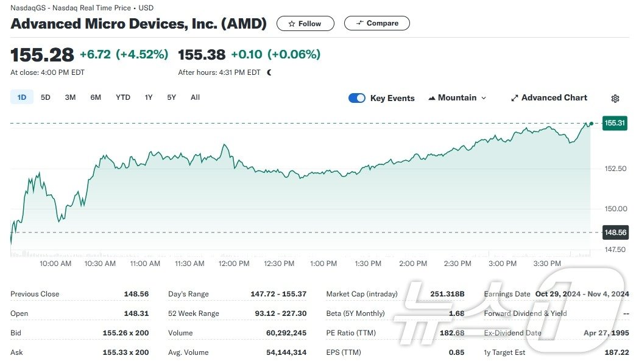
Task: Select the YTD chart range
Action: point(122,97)
